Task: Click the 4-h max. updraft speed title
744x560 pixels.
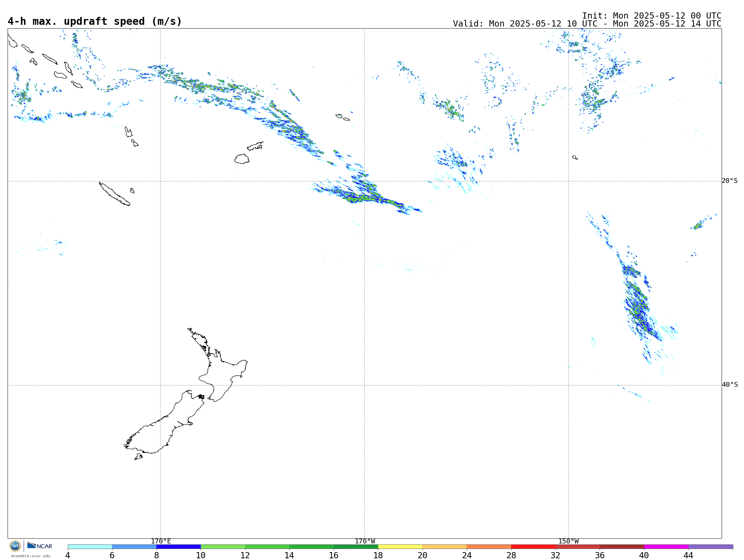Action: (x=95, y=21)
